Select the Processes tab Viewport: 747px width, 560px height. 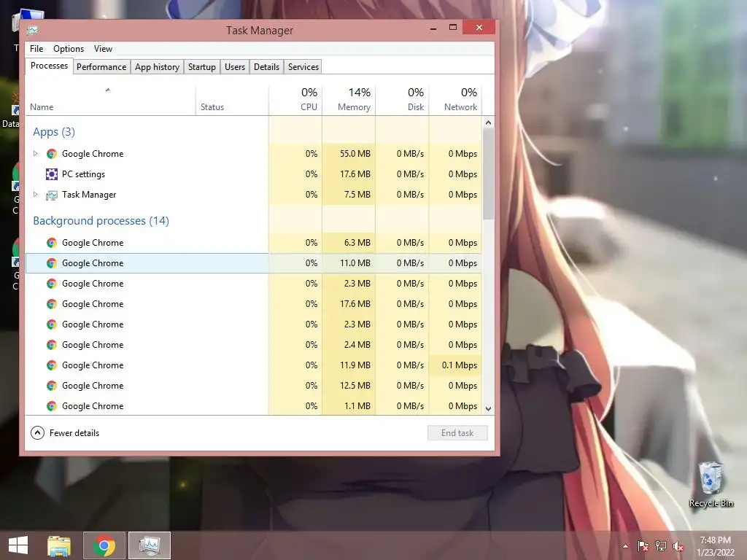point(49,66)
